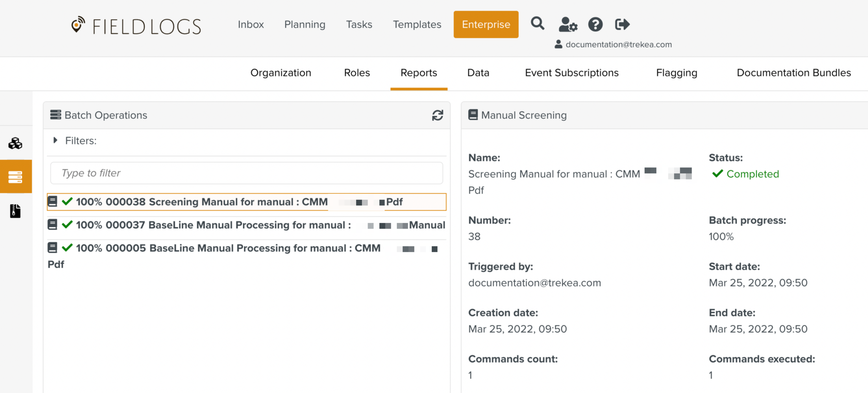This screenshot has height=393, width=868.
Task: Open the help question mark icon
Action: (595, 25)
